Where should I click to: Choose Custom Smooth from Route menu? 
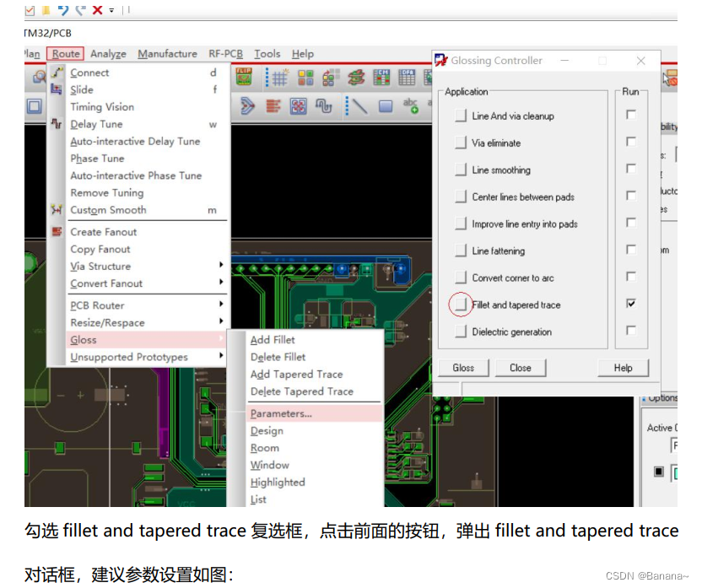[x=108, y=210]
